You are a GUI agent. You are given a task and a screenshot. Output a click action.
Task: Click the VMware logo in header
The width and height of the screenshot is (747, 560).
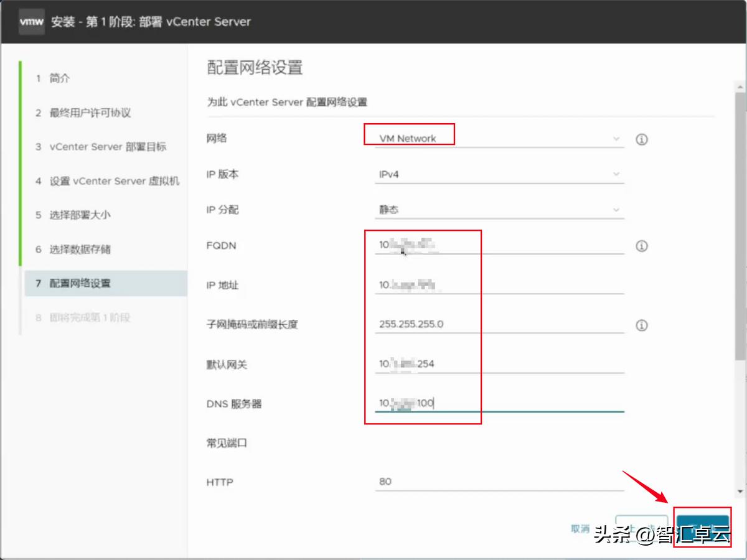(x=32, y=22)
